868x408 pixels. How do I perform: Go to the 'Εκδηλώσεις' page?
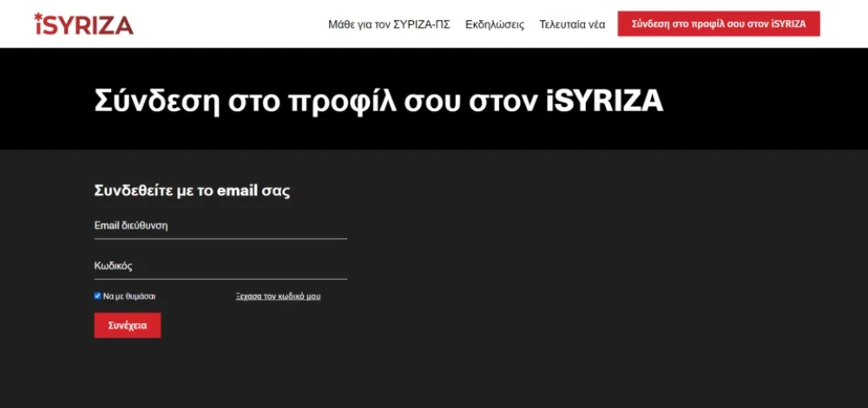495,24
